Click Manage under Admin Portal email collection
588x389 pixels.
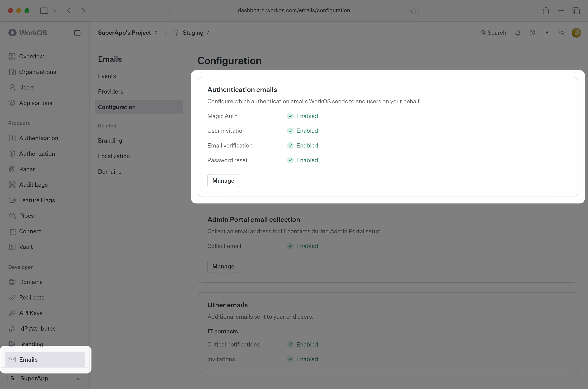click(223, 266)
